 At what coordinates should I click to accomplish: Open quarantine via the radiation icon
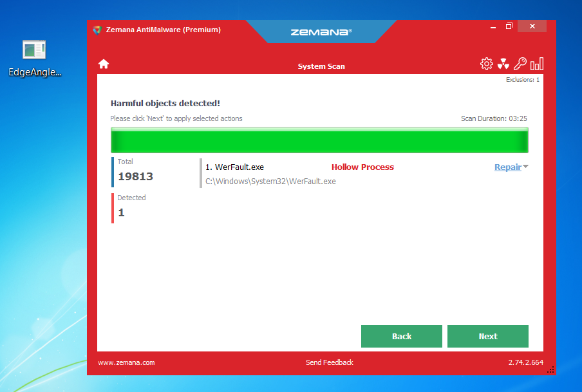pyautogui.click(x=503, y=64)
